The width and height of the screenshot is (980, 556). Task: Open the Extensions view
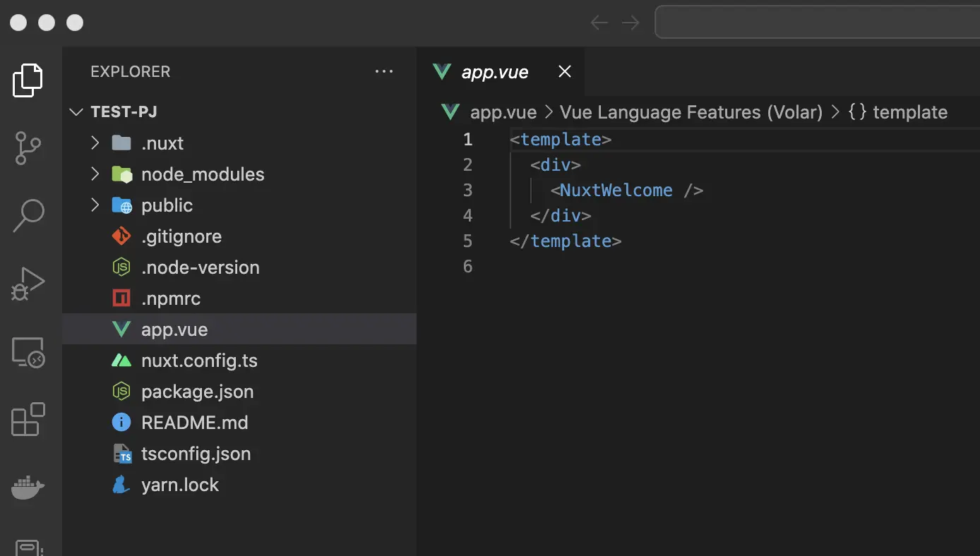[28, 419]
